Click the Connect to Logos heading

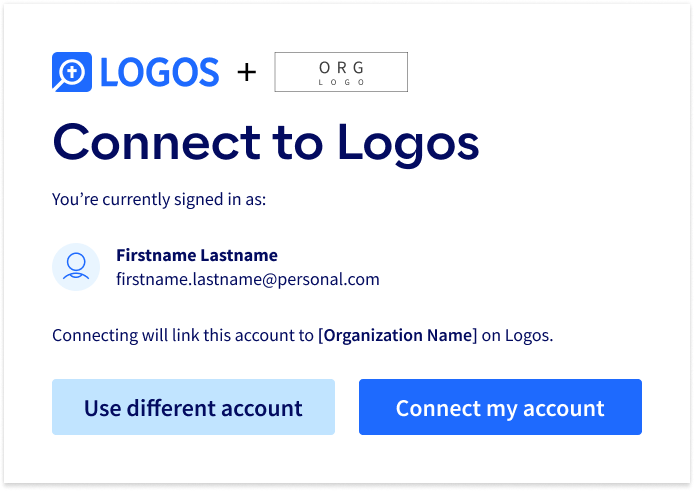click(266, 144)
